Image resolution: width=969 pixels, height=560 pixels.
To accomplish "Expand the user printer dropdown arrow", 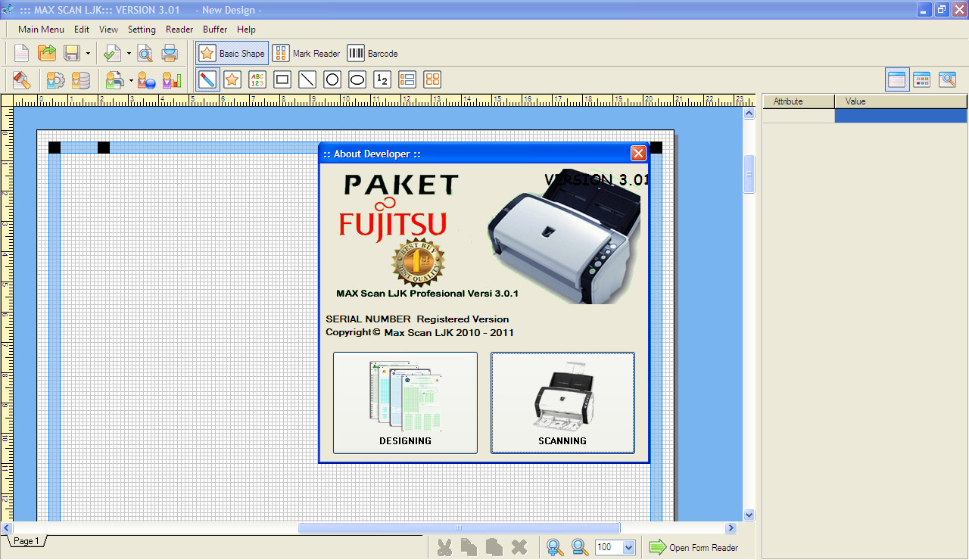I will coord(131,79).
